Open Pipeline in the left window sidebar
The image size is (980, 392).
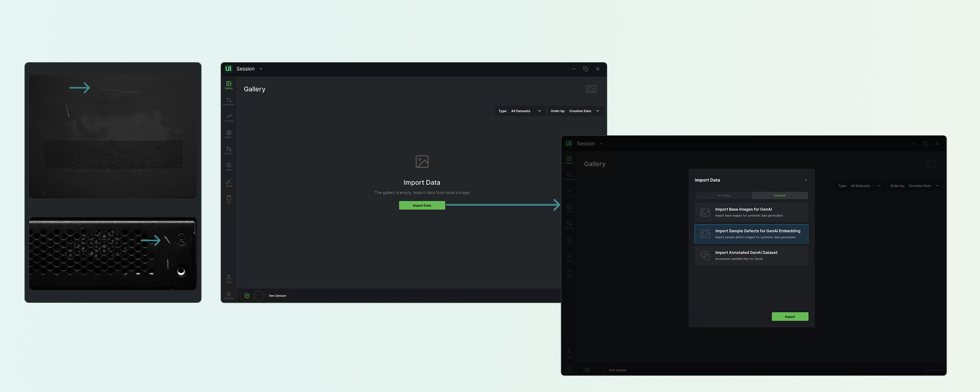coord(229,150)
